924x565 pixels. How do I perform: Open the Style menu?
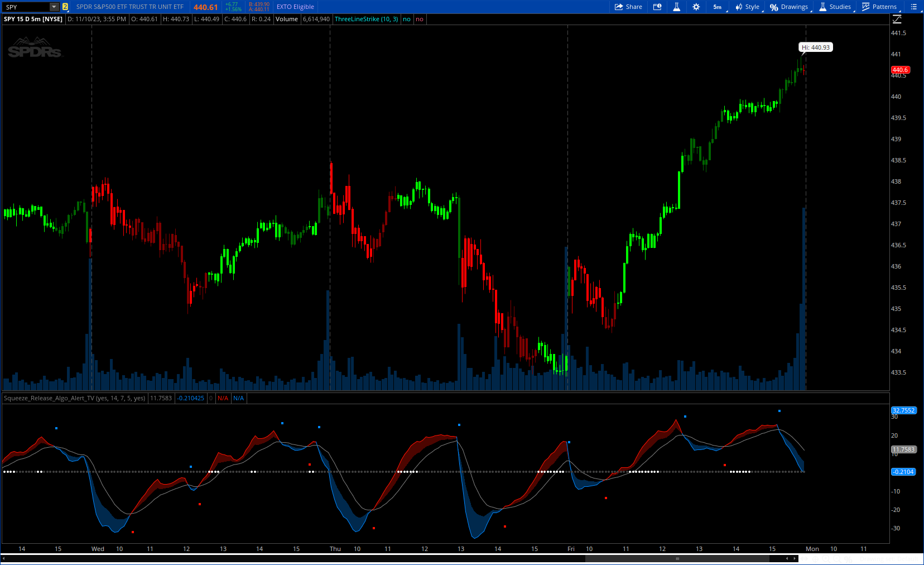coord(748,7)
